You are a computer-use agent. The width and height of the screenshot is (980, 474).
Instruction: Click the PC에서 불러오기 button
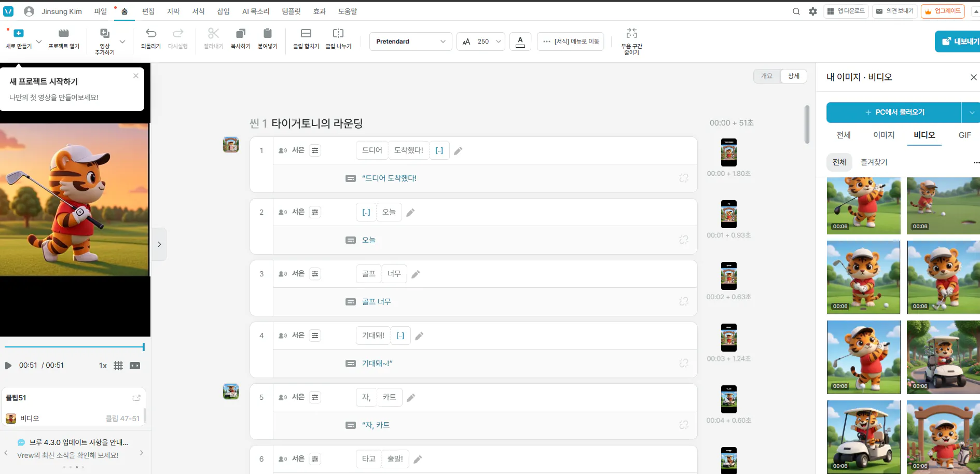click(894, 112)
